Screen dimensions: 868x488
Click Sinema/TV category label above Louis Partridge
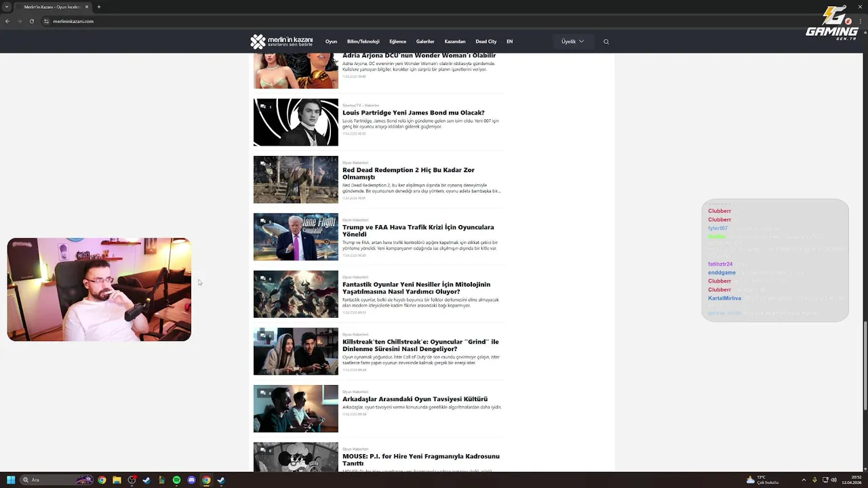361,106
